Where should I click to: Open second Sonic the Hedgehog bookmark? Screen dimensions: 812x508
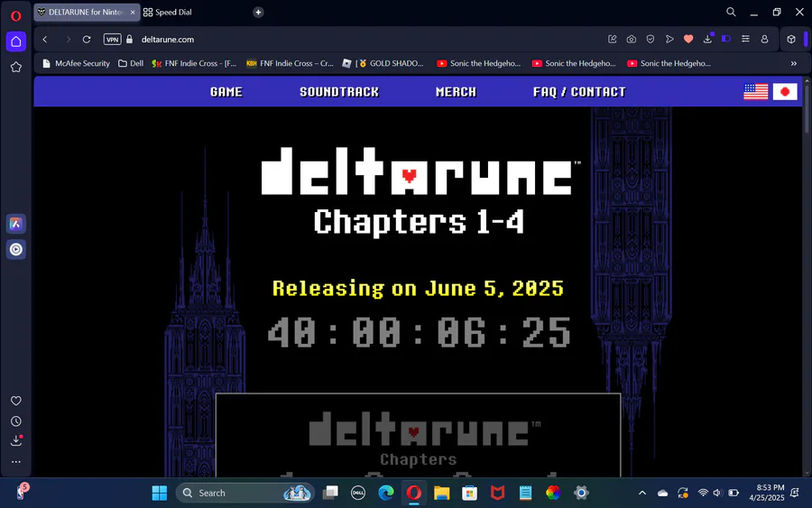[575, 63]
